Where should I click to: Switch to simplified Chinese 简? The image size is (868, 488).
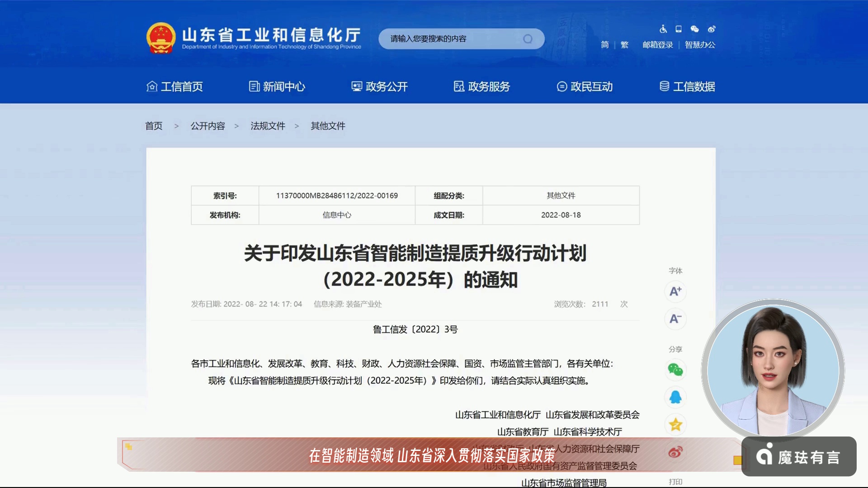605,45
